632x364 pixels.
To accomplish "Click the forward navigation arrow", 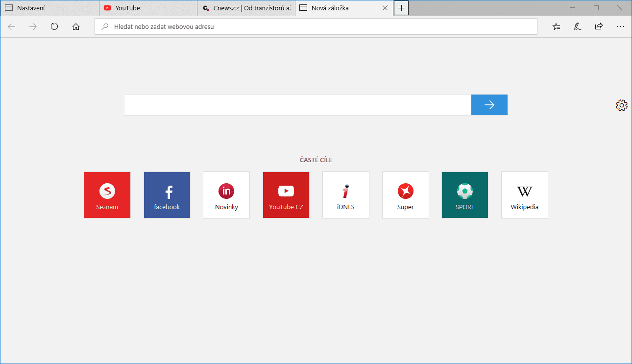I will coord(33,26).
